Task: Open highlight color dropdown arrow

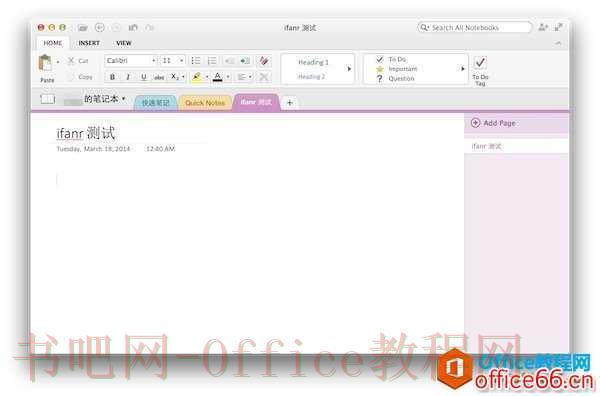Action: click(207, 77)
